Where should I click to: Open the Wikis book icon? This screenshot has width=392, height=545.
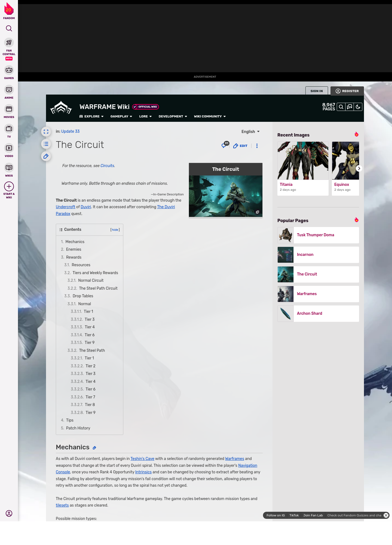9,168
